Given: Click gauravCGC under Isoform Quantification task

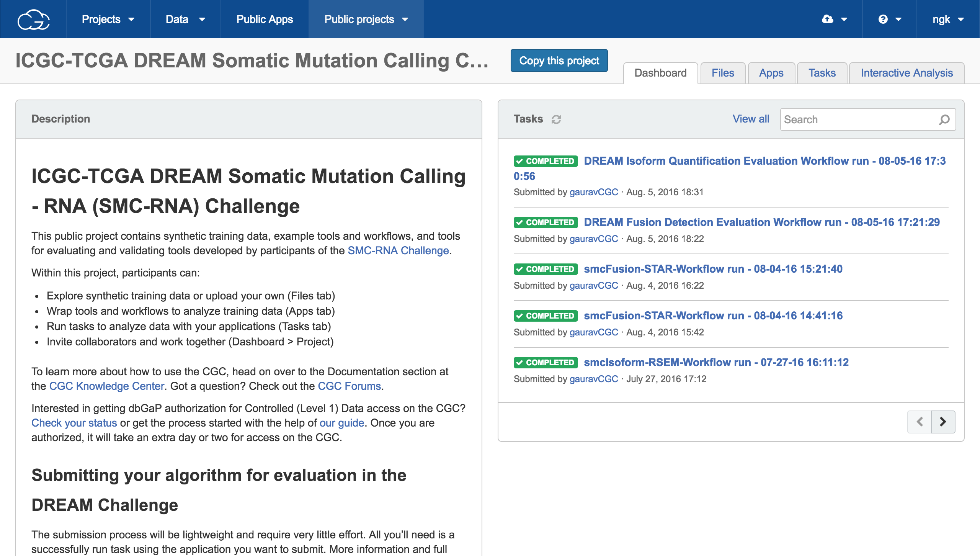Looking at the screenshot, I should click(x=594, y=192).
